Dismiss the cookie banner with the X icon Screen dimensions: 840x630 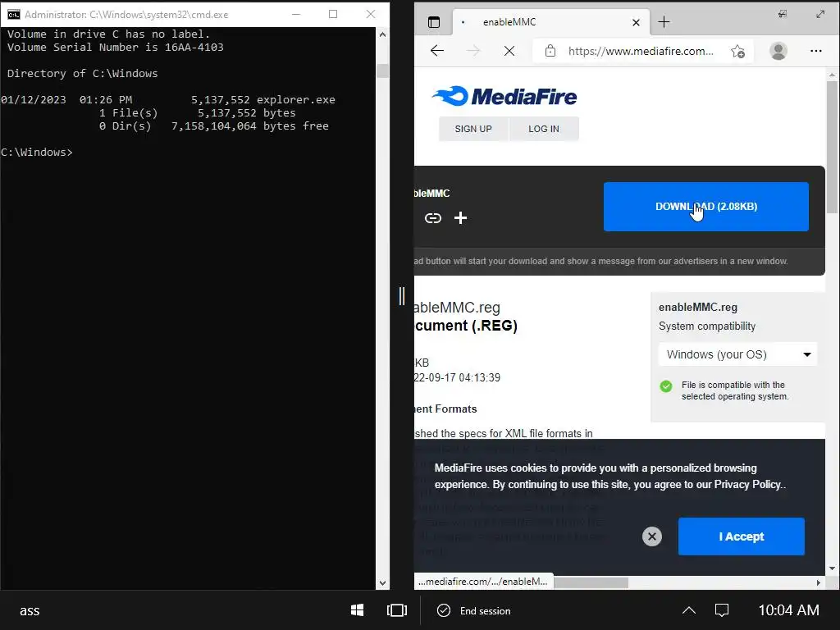pyautogui.click(x=652, y=536)
